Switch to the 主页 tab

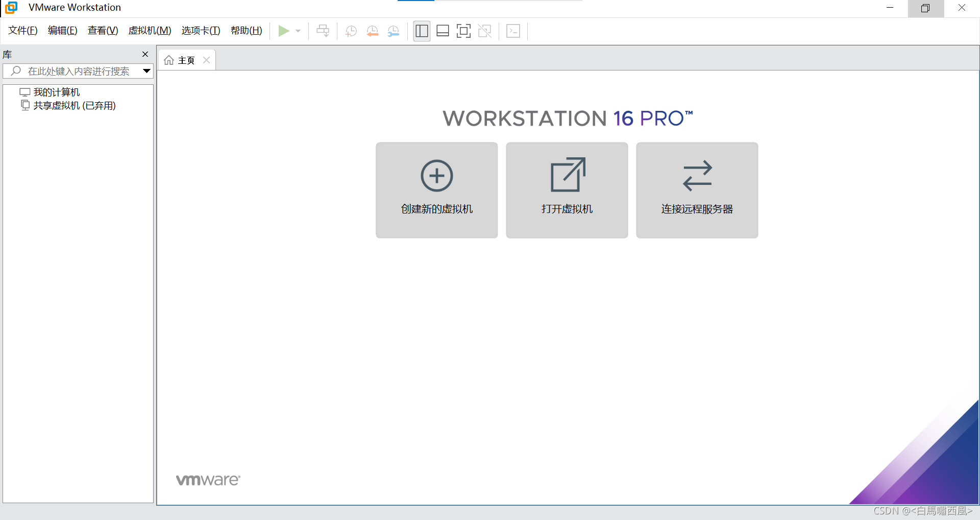[187, 60]
